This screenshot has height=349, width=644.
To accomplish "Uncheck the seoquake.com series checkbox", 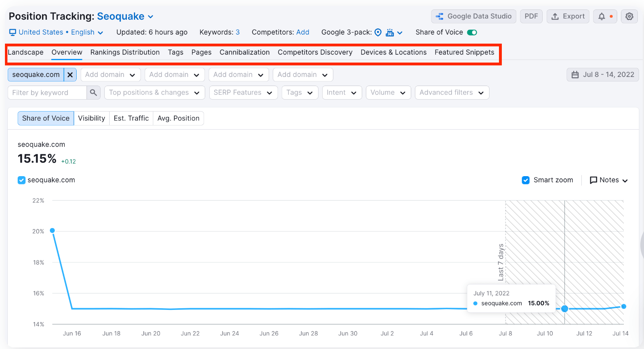I will coord(21,180).
